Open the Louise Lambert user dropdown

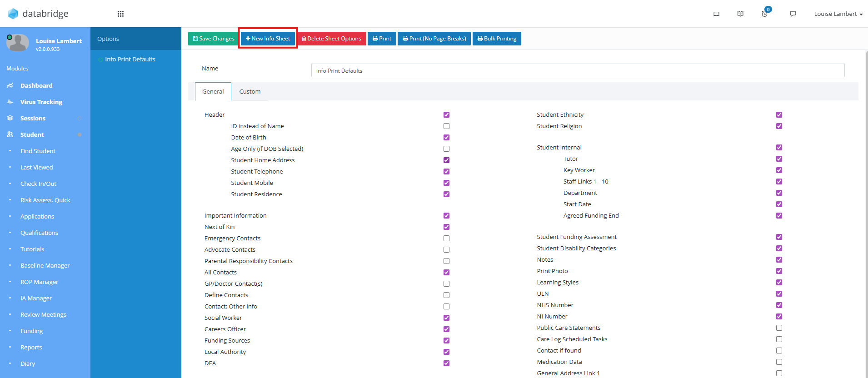point(838,14)
